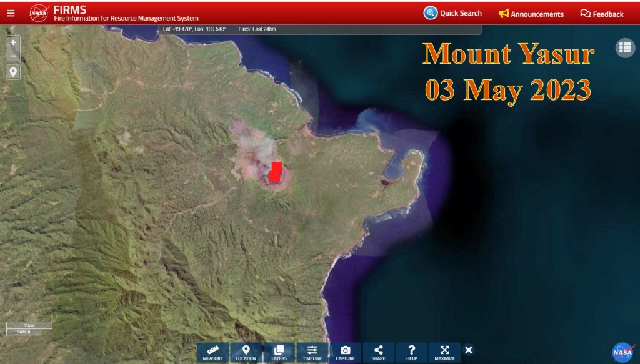Share the current map view

click(378, 352)
